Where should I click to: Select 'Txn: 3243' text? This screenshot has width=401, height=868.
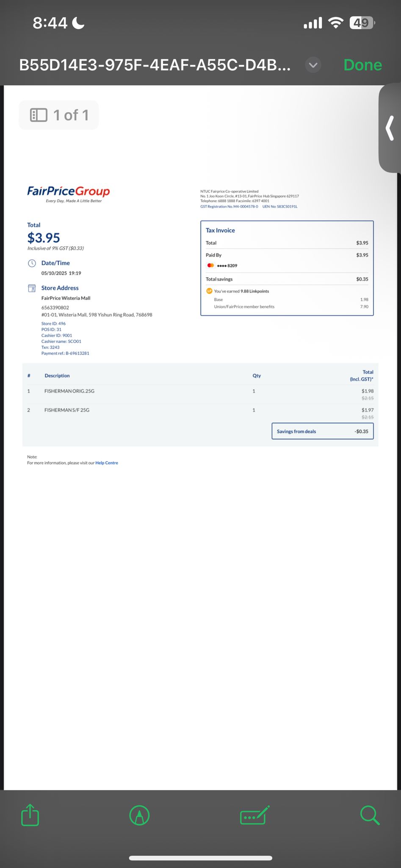pos(50,347)
